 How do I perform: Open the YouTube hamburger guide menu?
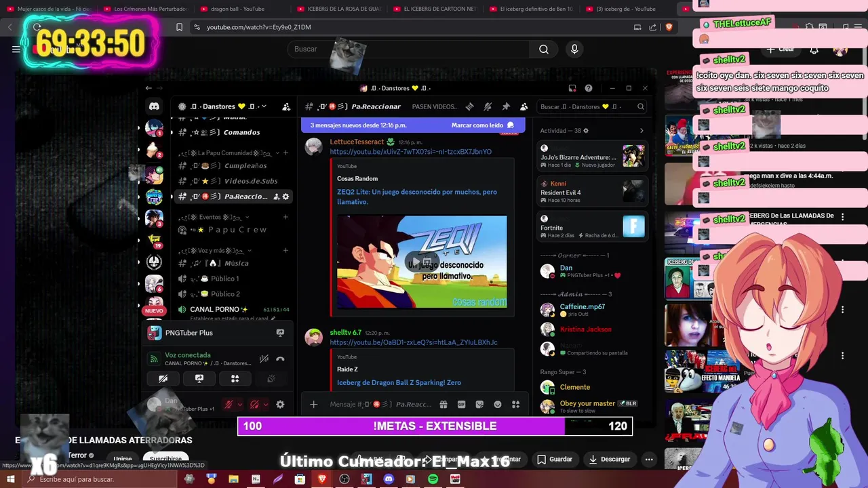(x=16, y=49)
